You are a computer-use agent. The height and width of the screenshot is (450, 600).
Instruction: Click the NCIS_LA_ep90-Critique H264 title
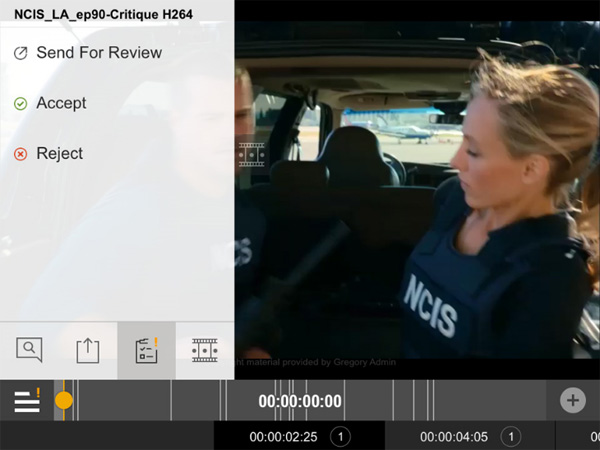(x=103, y=15)
